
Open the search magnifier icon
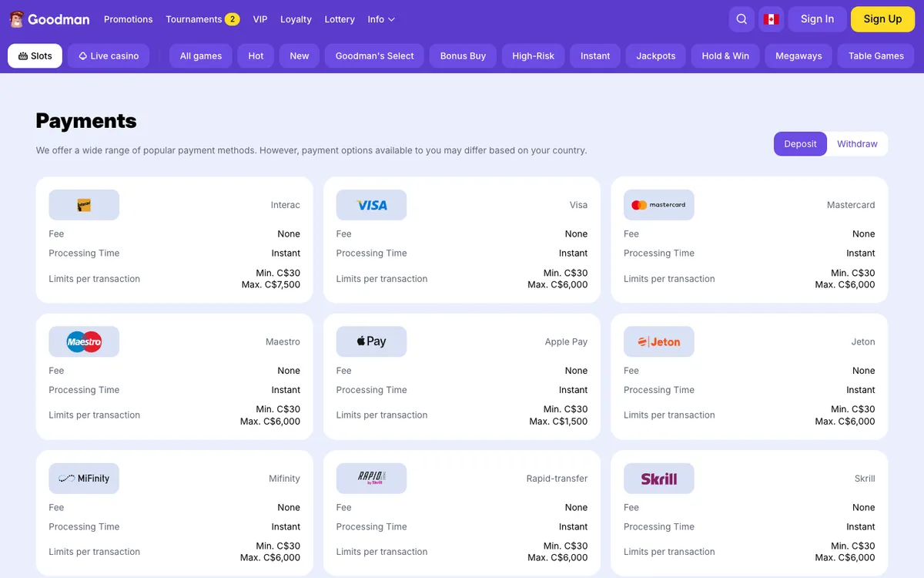(742, 19)
